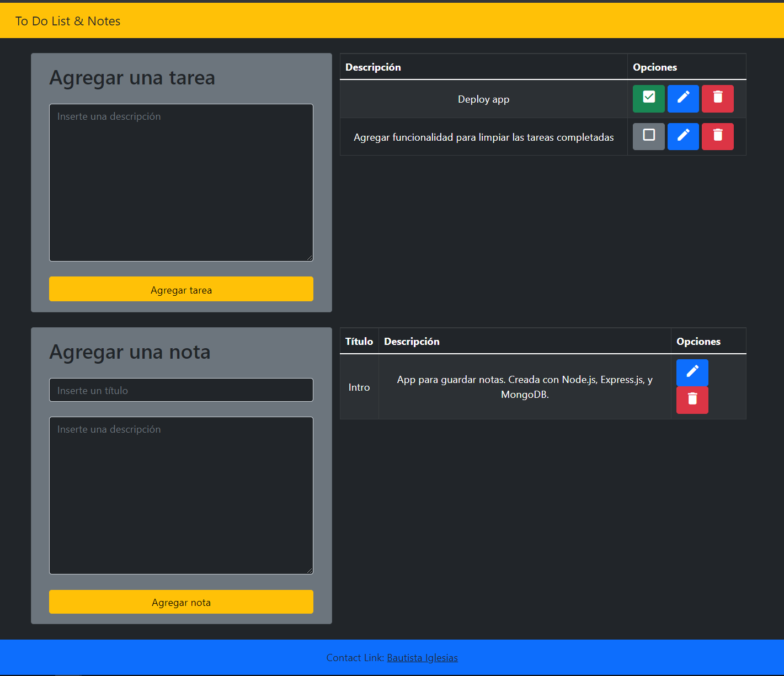Delete the 'Deploy app' task with trash icon

(x=718, y=99)
